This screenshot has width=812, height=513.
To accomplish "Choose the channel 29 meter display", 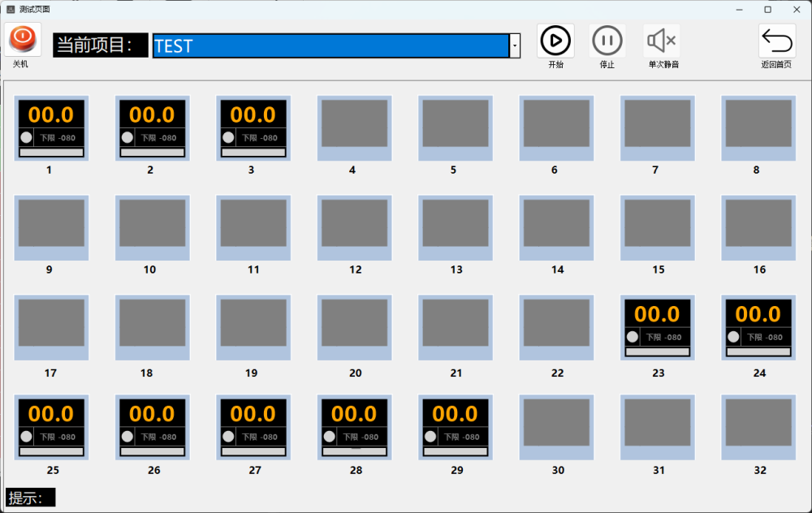I will 455,428.
